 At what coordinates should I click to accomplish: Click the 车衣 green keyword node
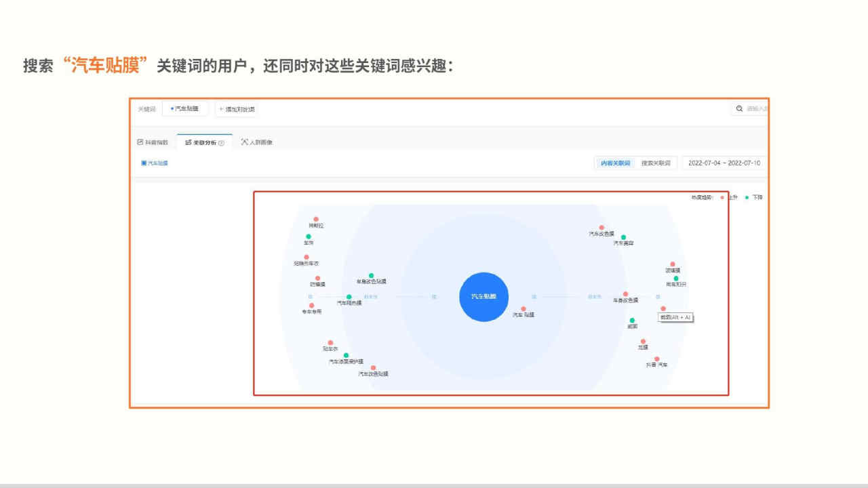click(x=309, y=237)
